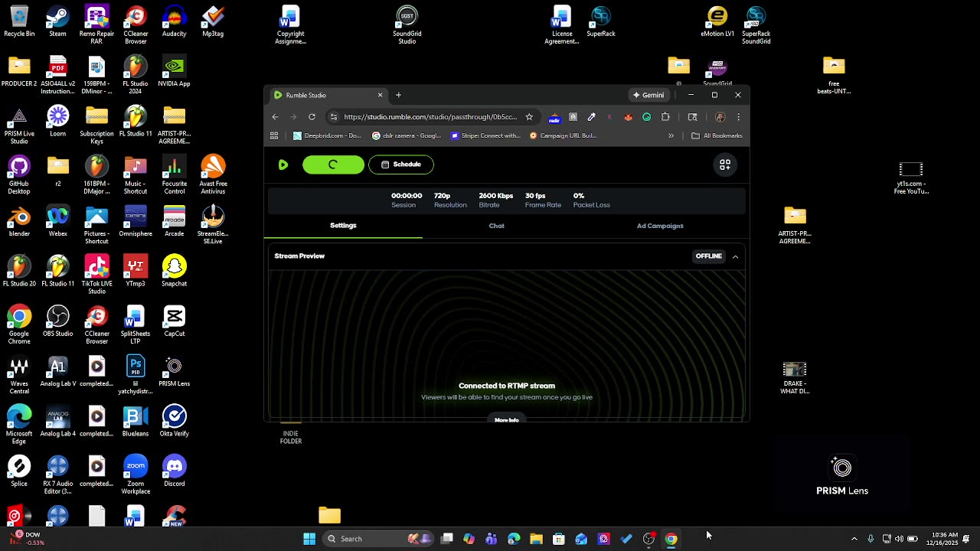Click the OFFLINE status badge
The height and width of the screenshot is (551, 980).
[x=709, y=256]
